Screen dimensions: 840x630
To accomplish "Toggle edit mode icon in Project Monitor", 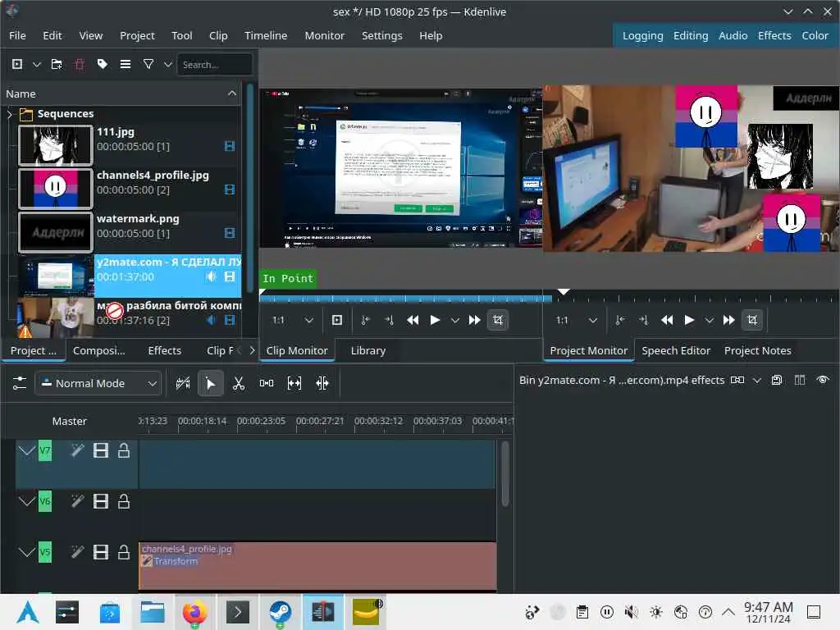I will [x=752, y=320].
